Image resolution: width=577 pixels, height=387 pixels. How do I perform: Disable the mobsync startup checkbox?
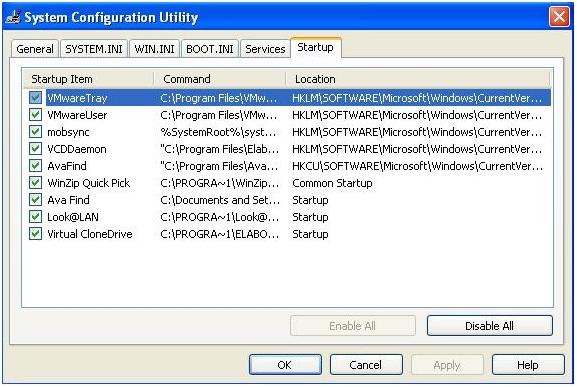coord(35,132)
